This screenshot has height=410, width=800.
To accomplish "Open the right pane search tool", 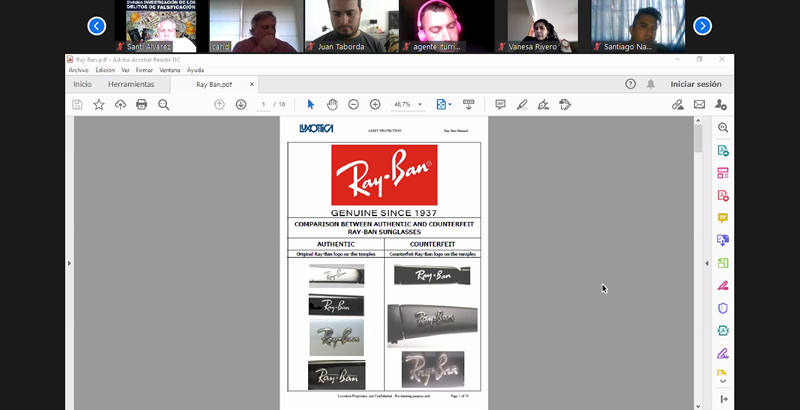I will coord(723,127).
